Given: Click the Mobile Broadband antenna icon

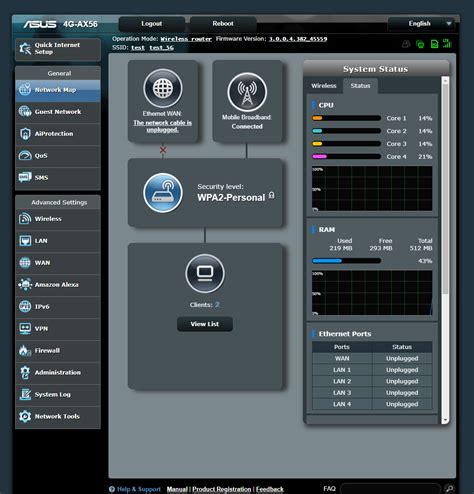Looking at the screenshot, I should (247, 92).
